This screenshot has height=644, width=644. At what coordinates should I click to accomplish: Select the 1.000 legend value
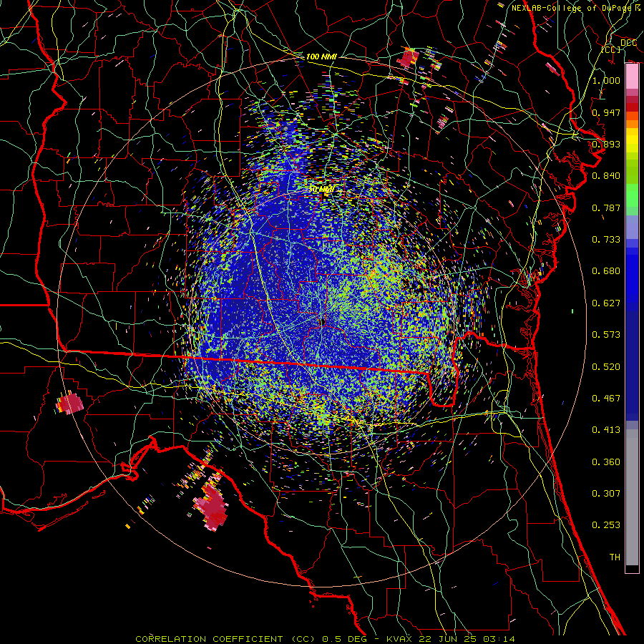[606, 80]
